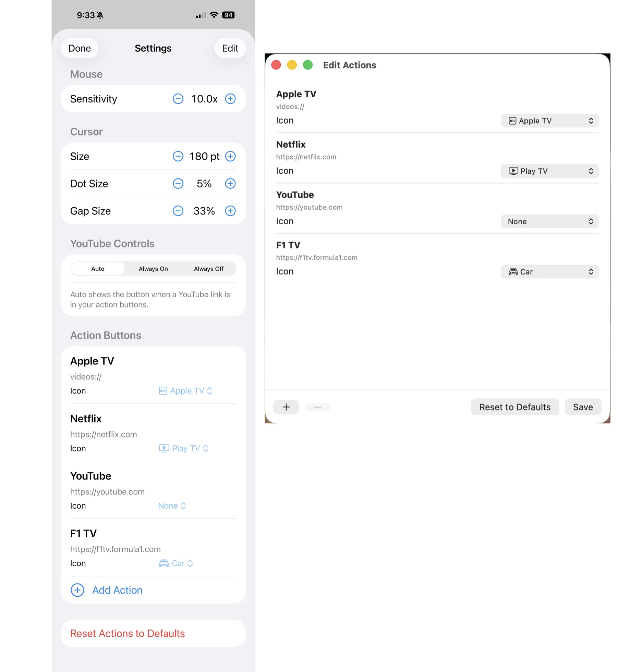The width and height of the screenshot is (617, 672).
Task: Open Apple TV icon picker in phone Settings
Action: (x=186, y=391)
